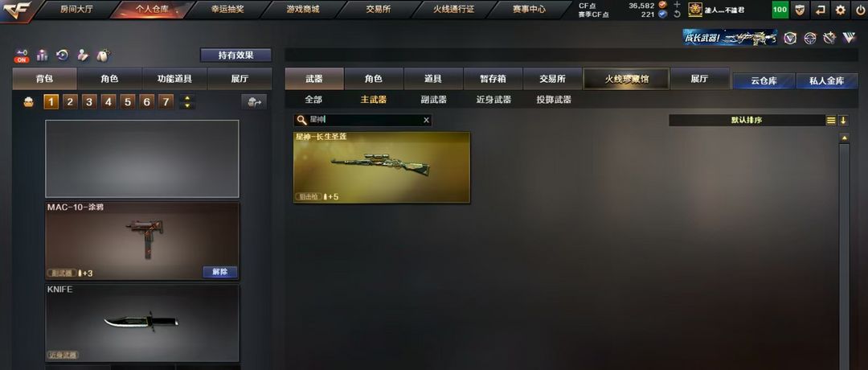Click the settings gear icon
The width and height of the screenshot is (868, 370).
(x=841, y=10)
